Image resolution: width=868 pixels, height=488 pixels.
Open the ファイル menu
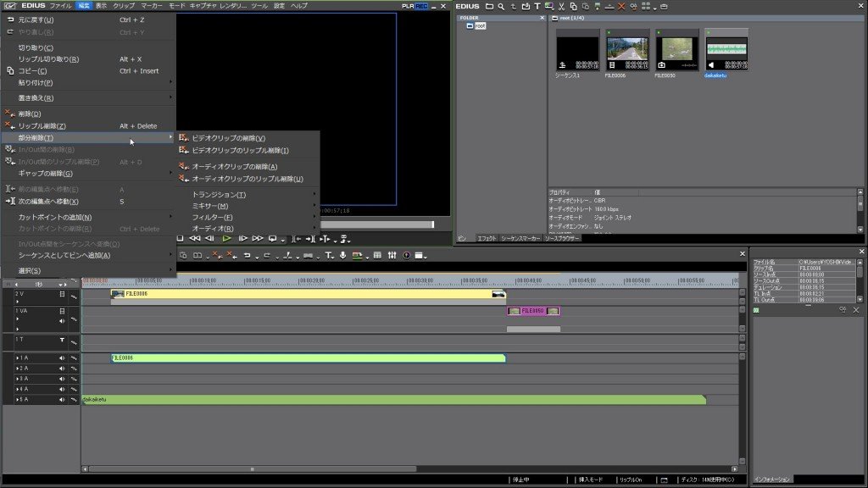pos(61,6)
